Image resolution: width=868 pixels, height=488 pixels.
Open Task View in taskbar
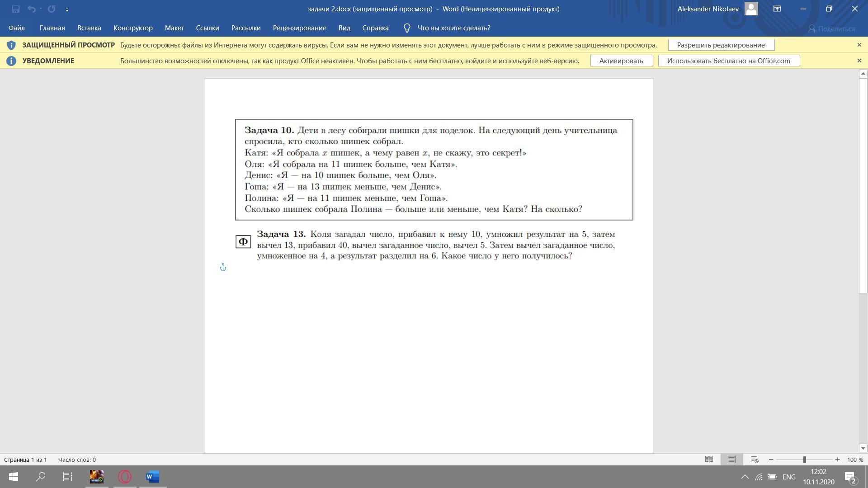click(68, 477)
